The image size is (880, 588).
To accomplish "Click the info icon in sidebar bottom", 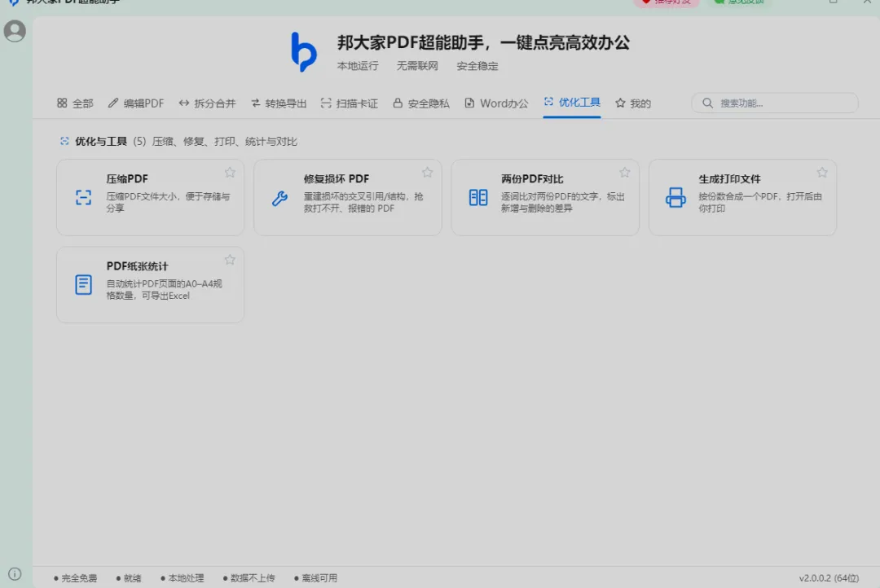I will (15, 573).
